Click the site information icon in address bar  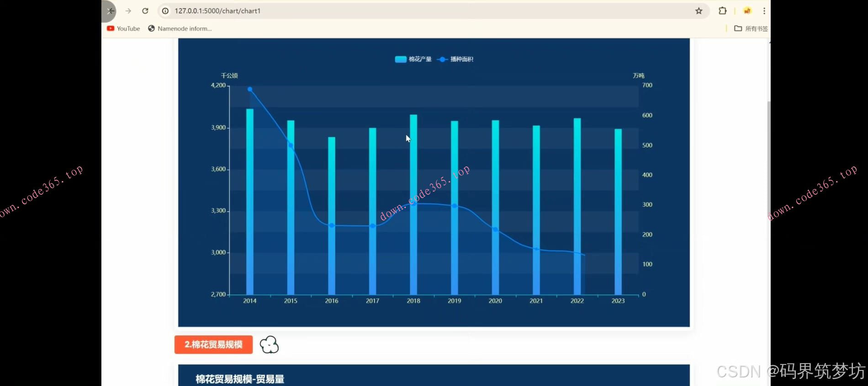point(165,11)
